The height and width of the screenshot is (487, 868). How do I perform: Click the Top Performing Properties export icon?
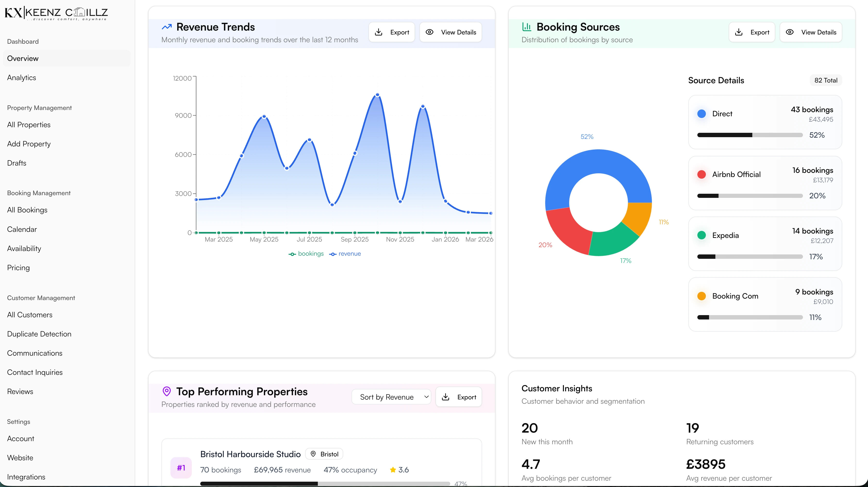(x=445, y=397)
